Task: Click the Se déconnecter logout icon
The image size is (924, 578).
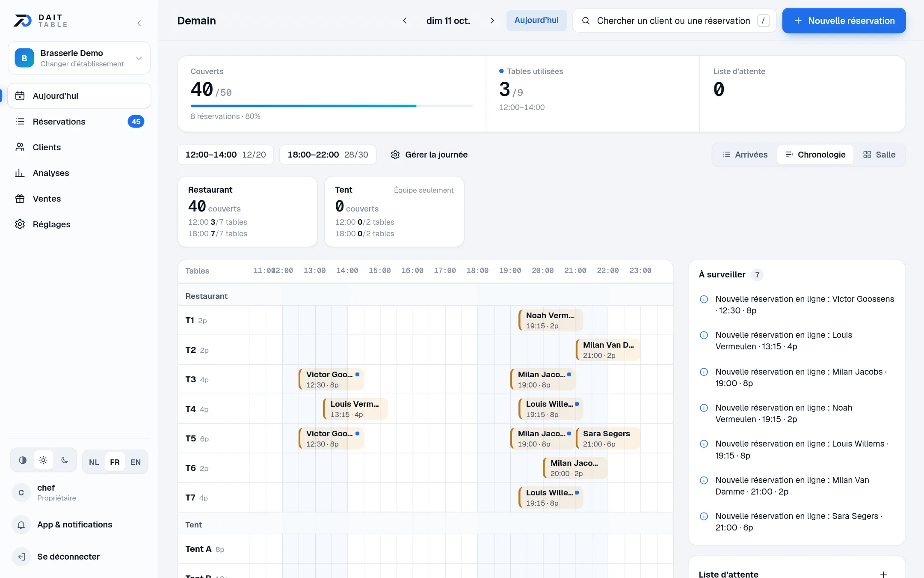Action: [21, 557]
